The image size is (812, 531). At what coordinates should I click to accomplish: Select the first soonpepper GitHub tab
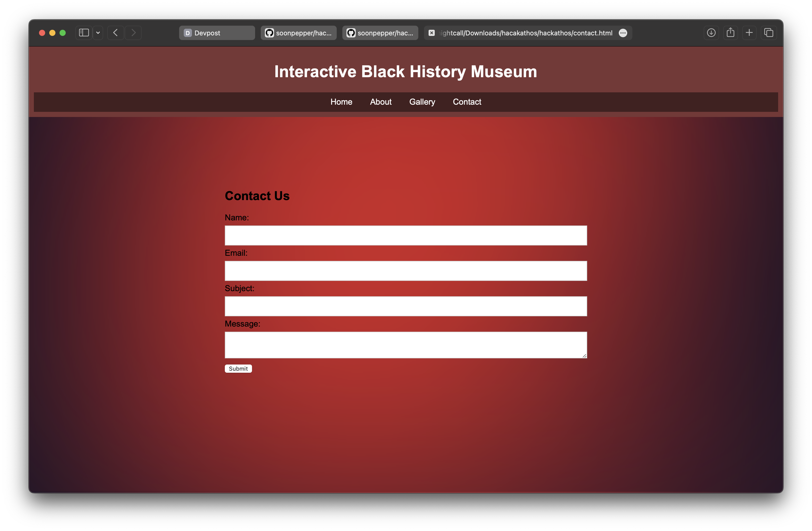pyautogui.click(x=298, y=33)
